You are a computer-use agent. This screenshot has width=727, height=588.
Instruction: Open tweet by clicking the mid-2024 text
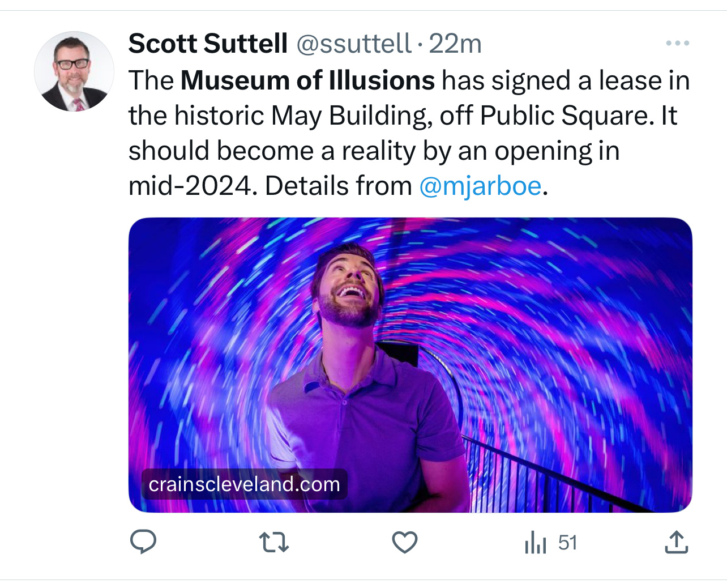[x=189, y=186]
